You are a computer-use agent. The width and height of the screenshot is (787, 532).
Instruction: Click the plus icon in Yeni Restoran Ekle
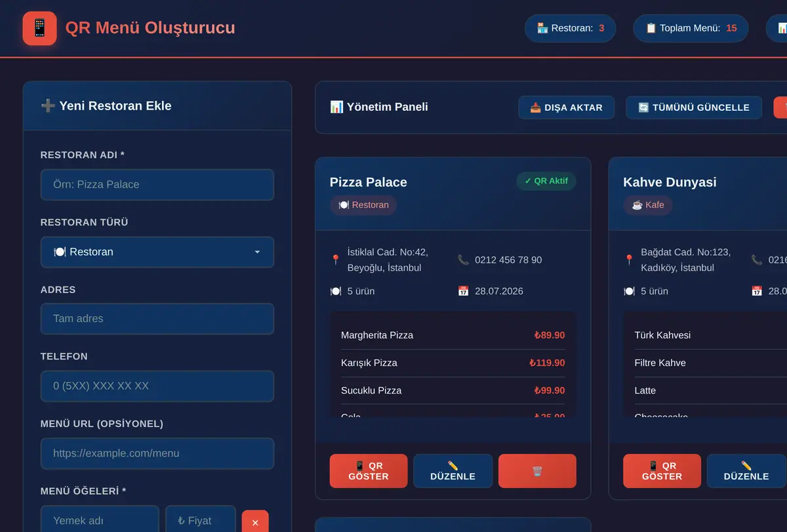(47, 106)
